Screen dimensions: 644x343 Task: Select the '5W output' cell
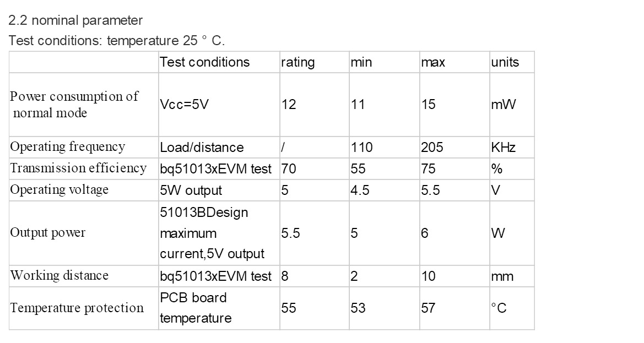[x=219, y=190]
